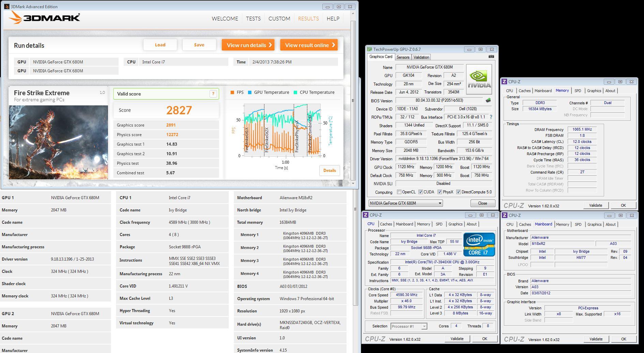
Task: Click the NVIDIA logo in GPU-Z
Action: 479,79
